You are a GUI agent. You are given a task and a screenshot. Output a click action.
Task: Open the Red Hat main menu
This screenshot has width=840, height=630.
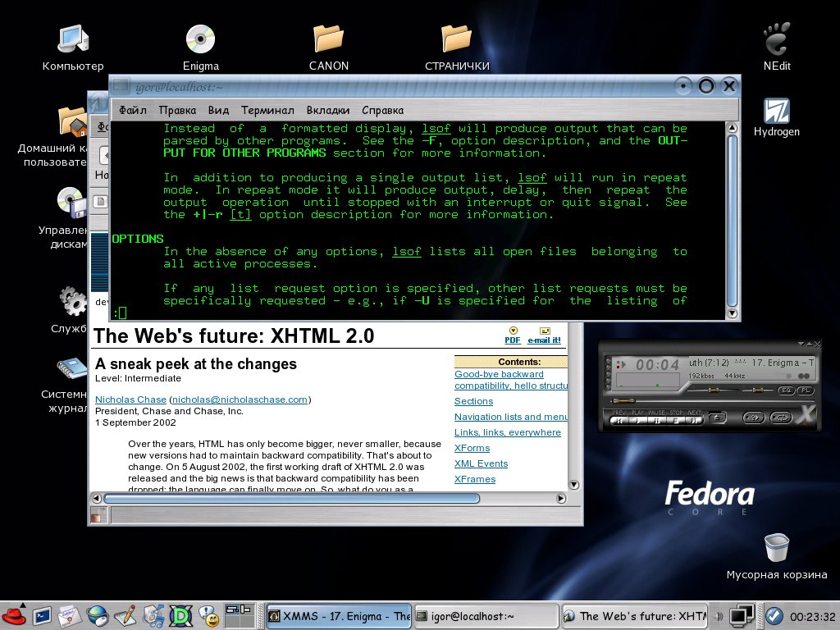[14, 615]
